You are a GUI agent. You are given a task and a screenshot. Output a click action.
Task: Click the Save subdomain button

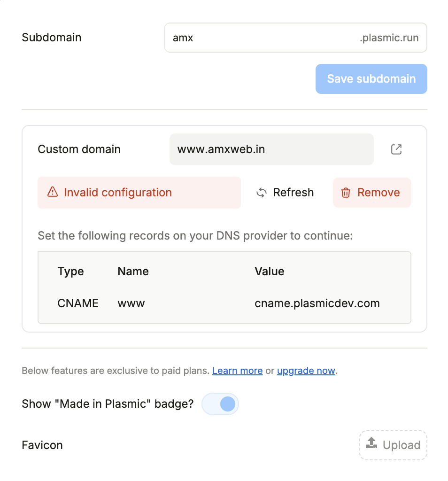click(371, 79)
